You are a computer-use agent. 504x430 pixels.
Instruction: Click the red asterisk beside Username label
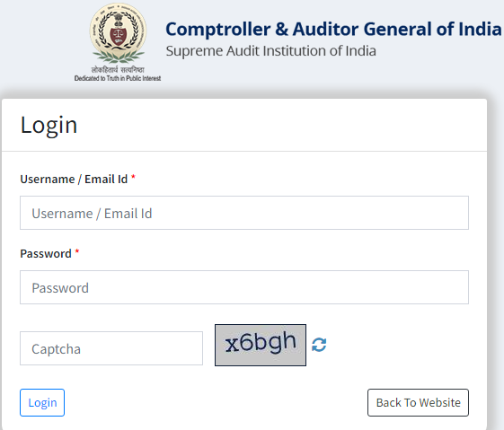point(133,177)
